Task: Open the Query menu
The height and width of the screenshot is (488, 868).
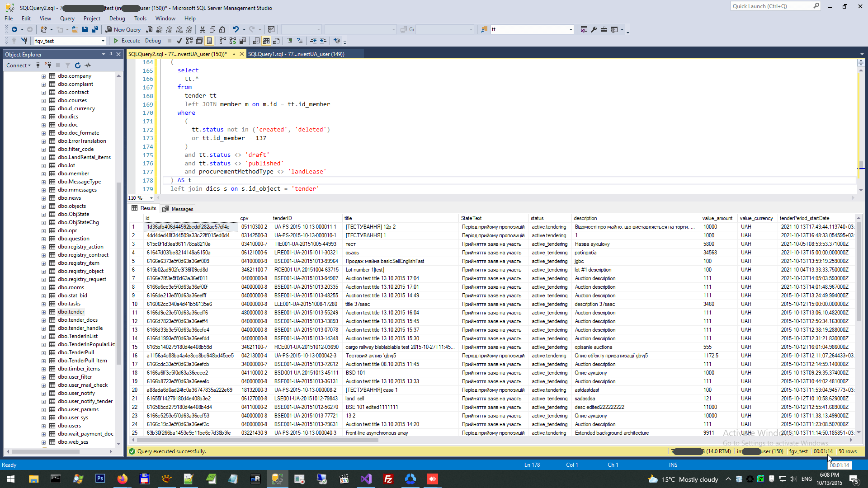Action: click(67, 19)
